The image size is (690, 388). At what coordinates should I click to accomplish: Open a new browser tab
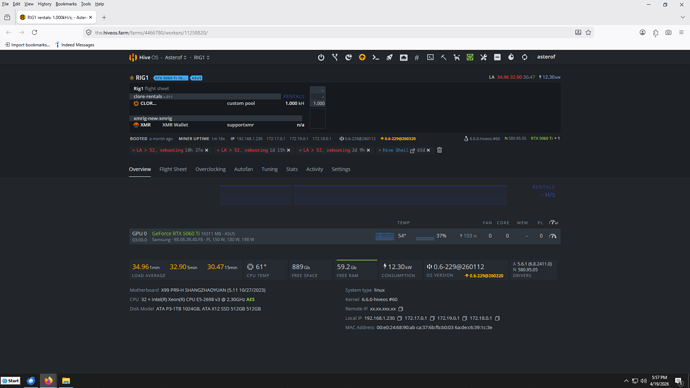click(x=104, y=18)
